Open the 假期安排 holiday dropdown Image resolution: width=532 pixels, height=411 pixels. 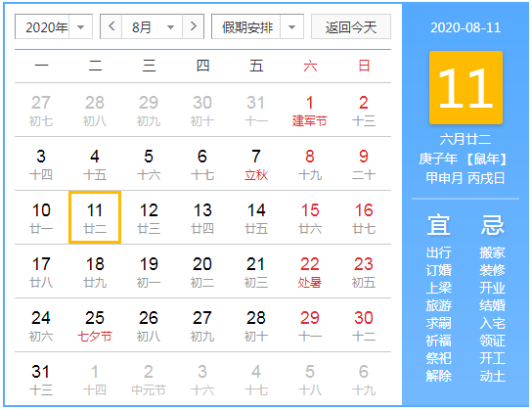coord(257,26)
